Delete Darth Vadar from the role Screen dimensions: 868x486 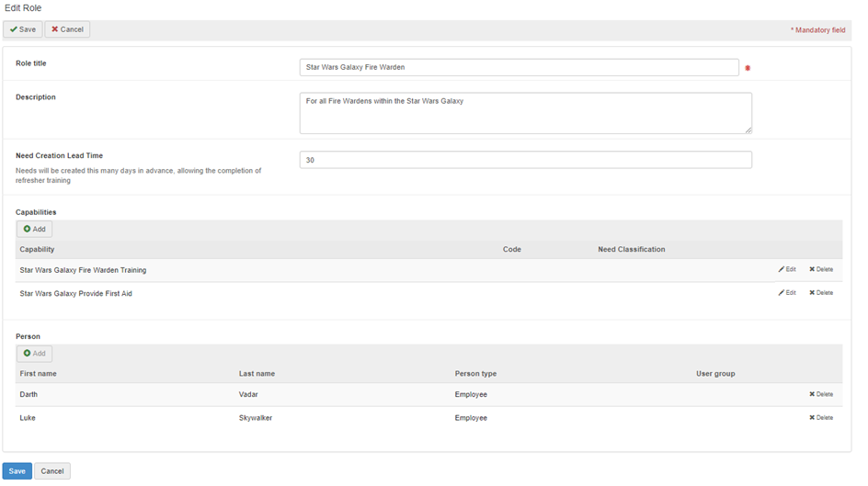point(821,394)
